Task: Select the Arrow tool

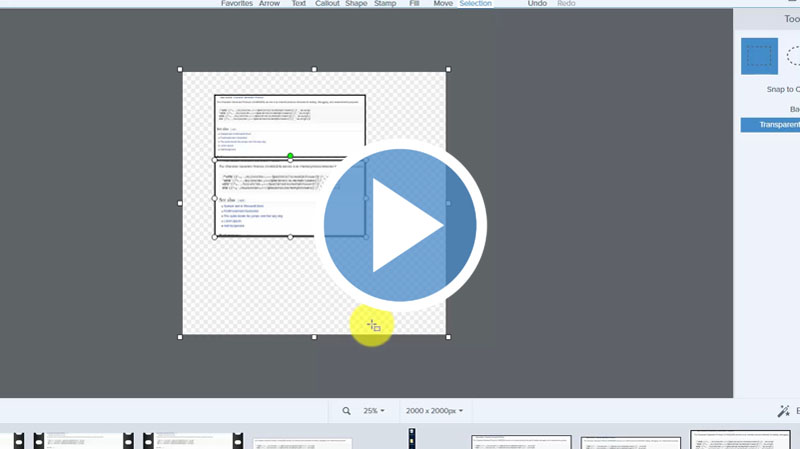Action: (x=269, y=4)
